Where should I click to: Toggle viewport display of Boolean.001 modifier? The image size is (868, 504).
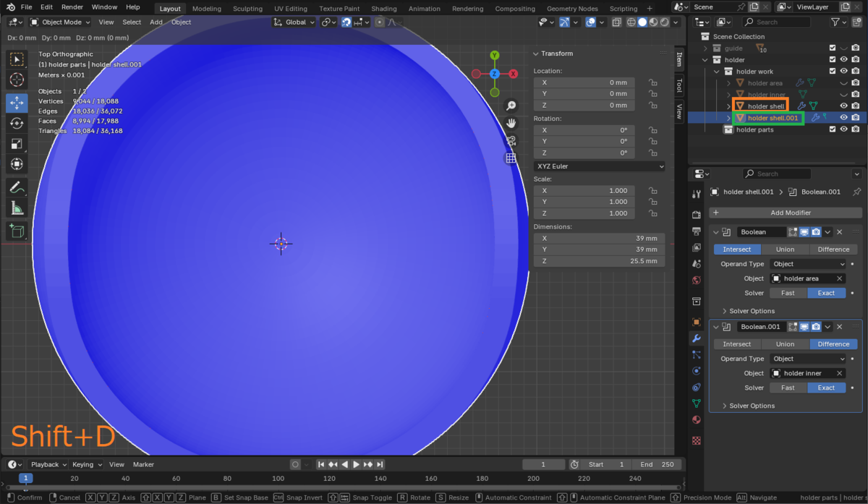click(x=804, y=327)
